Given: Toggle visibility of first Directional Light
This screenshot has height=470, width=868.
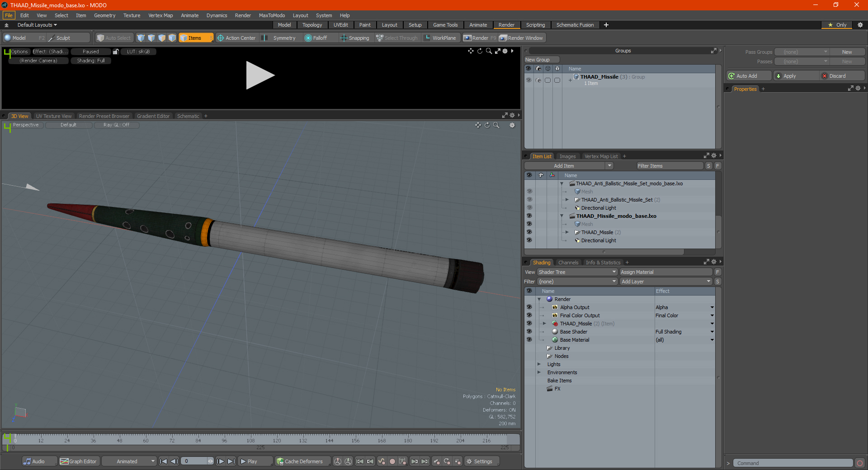Looking at the screenshot, I should (x=529, y=208).
